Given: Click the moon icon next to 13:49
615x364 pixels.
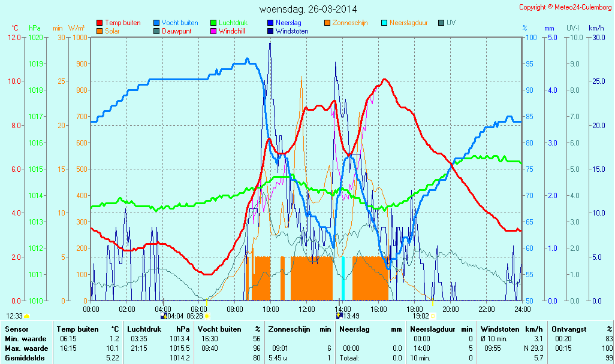Looking at the screenshot, I should click(339, 316).
